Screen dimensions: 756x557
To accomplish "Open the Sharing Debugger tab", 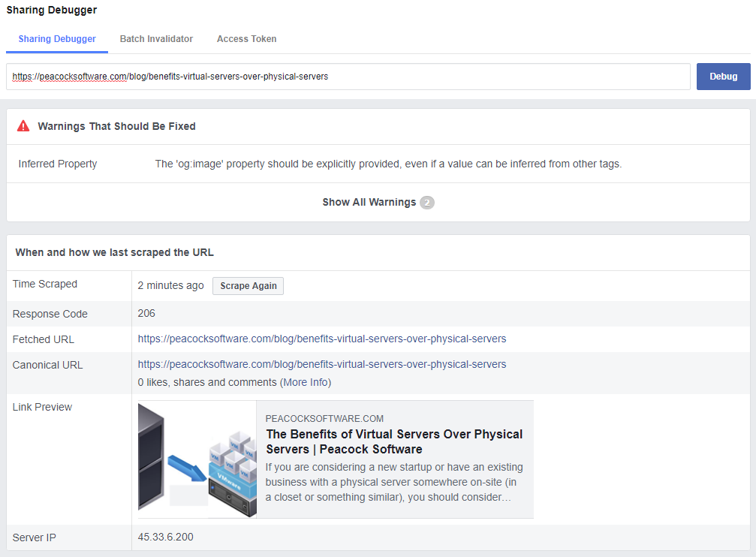I will (x=57, y=39).
